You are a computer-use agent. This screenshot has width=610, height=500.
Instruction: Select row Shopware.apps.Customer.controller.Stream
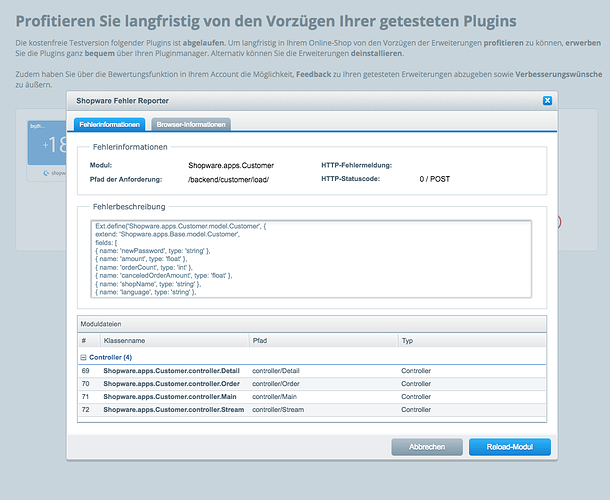(x=312, y=410)
